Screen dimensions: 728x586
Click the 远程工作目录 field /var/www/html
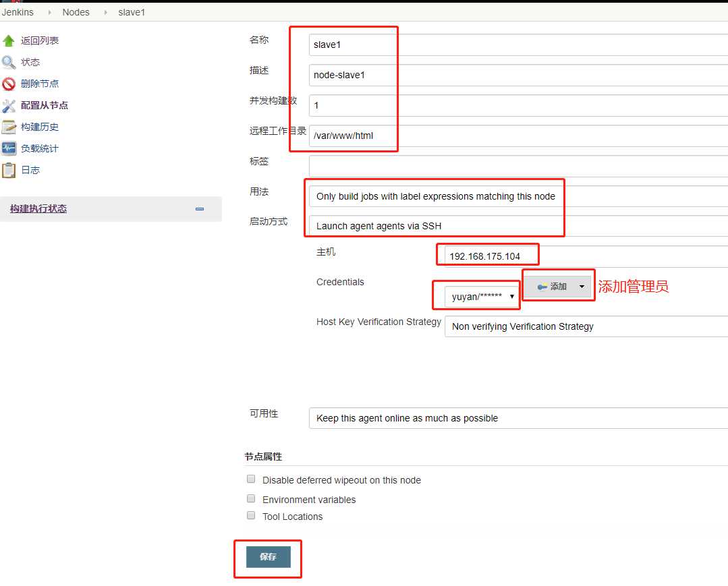pos(518,136)
